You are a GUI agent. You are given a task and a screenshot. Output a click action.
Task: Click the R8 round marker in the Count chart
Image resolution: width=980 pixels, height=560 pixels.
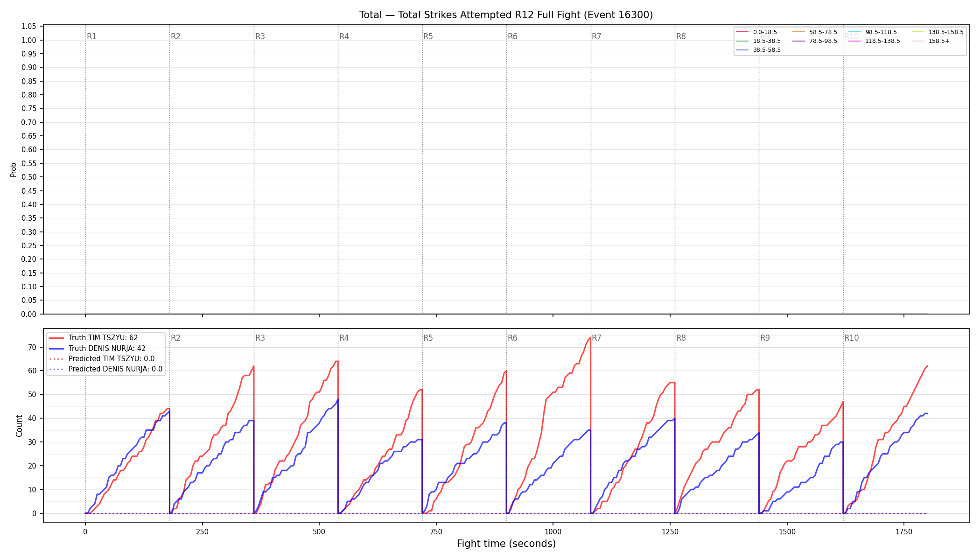tap(681, 338)
